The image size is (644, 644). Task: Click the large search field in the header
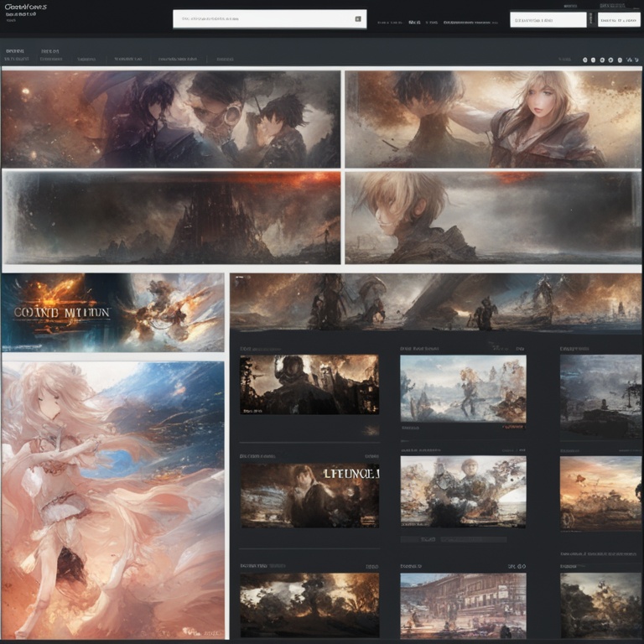click(269, 19)
